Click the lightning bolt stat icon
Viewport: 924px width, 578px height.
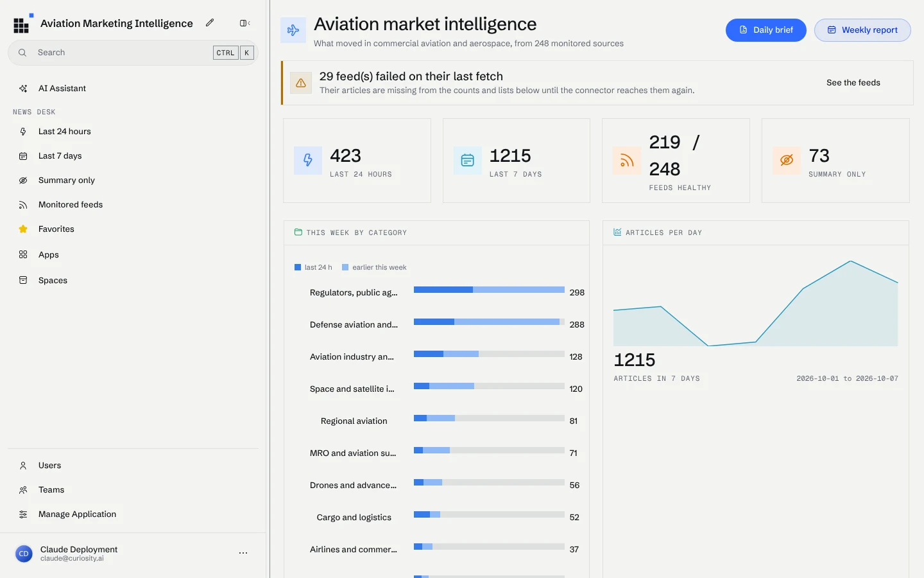[308, 160]
